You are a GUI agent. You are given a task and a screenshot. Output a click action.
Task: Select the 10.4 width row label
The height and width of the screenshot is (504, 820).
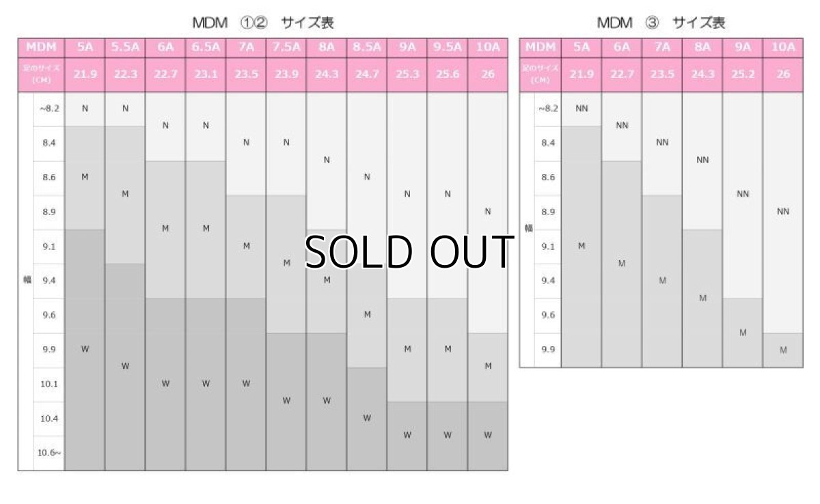[49, 419]
